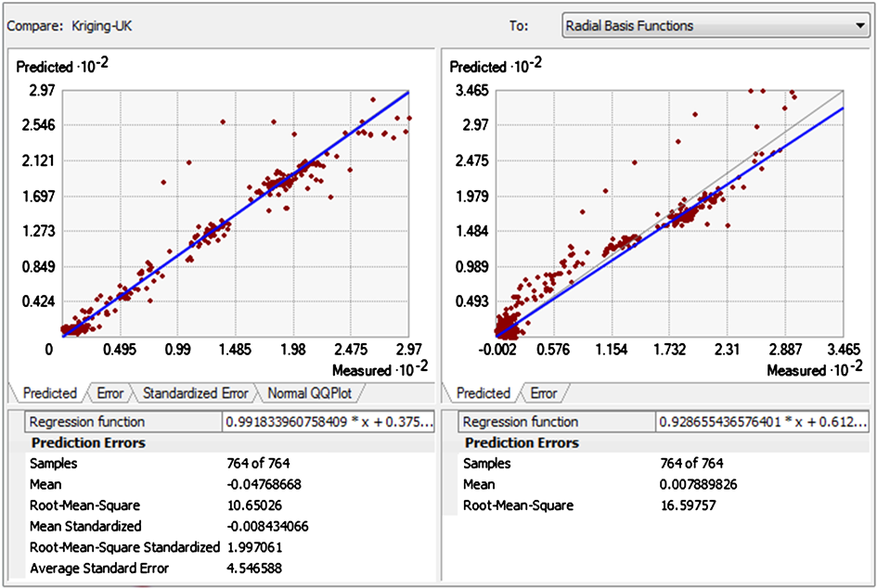Switch to Standardized Error tab

pyautogui.click(x=195, y=393)
